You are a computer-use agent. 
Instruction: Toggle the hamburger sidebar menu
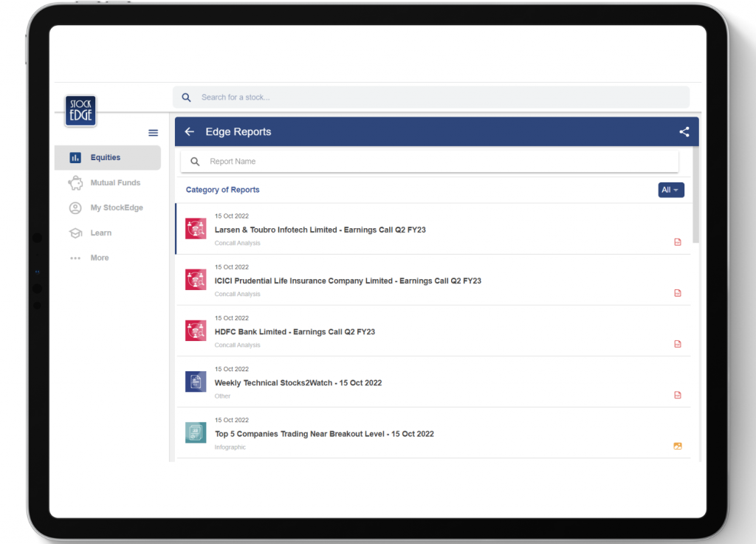coord(153,133)
